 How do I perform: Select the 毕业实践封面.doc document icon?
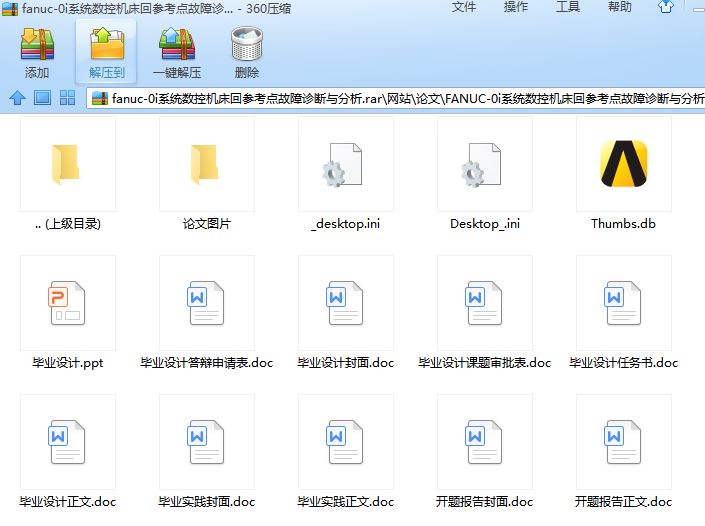tap(207, 442)
